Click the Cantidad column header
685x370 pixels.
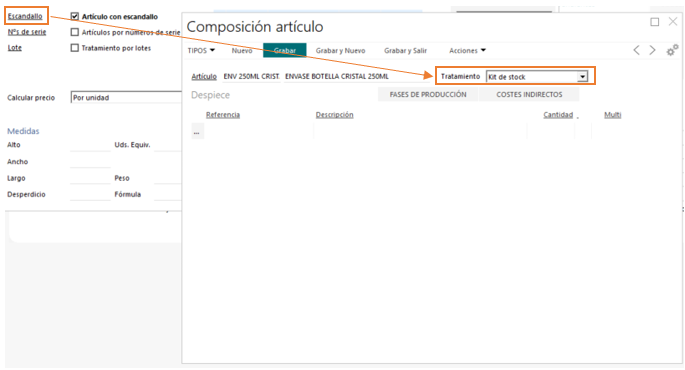pos(558,115)
